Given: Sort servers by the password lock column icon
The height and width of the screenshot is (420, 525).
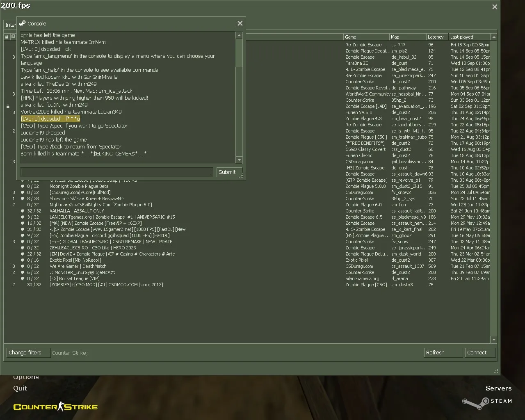Looking at the screenshot, I should click(x=7, y=37).
